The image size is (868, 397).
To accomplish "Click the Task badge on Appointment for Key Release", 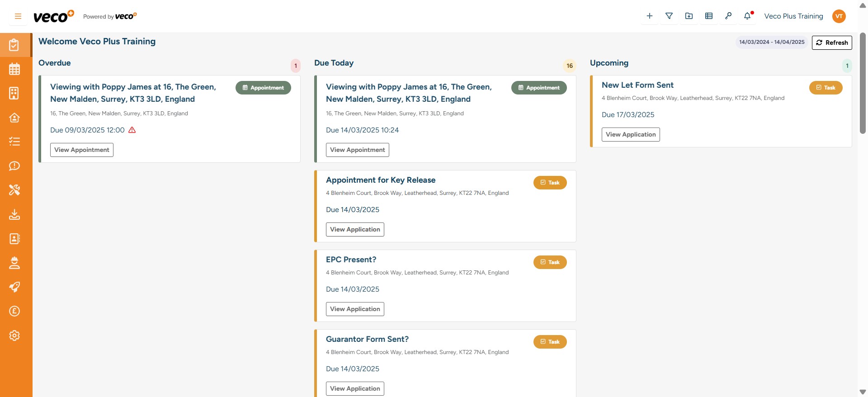I will tap(550, 183).
